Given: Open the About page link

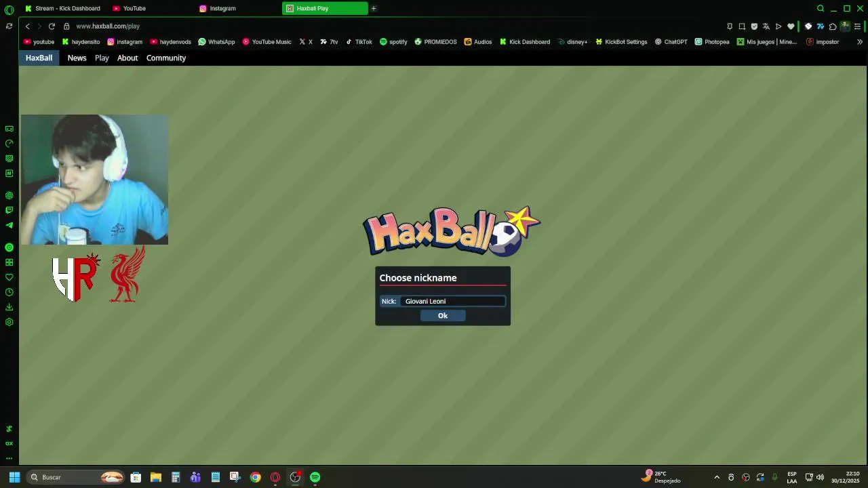Looking at the screenshot, I should (127, 58).
